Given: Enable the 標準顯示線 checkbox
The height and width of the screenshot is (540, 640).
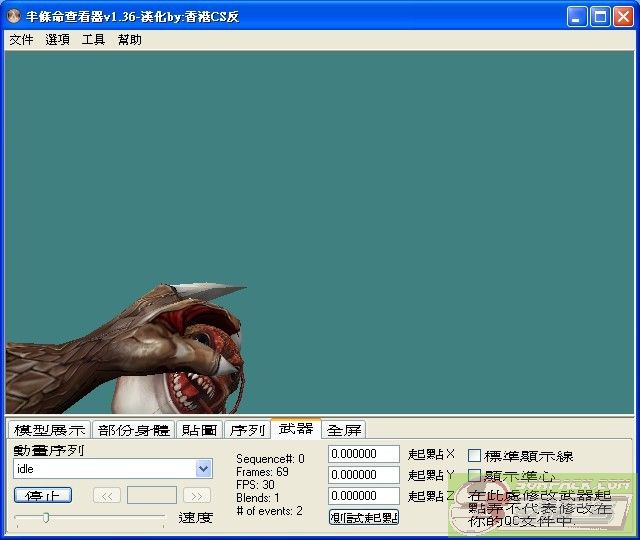Looking at the screenshot, I should [475, 456].
